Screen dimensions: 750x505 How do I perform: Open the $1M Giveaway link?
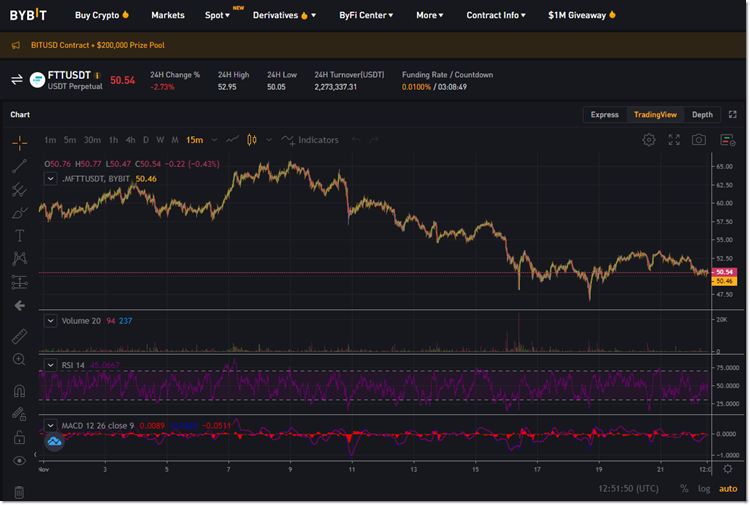pyautogui.click(x=581, y=15)
